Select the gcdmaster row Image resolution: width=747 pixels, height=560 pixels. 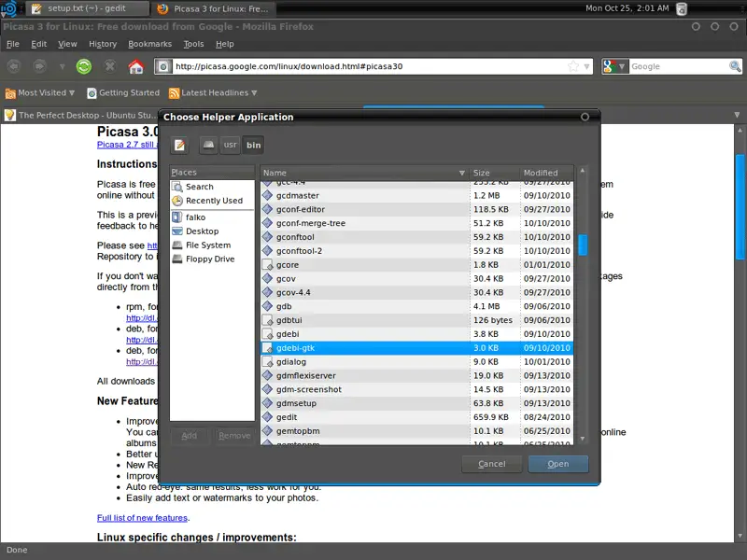click(416, 196)
